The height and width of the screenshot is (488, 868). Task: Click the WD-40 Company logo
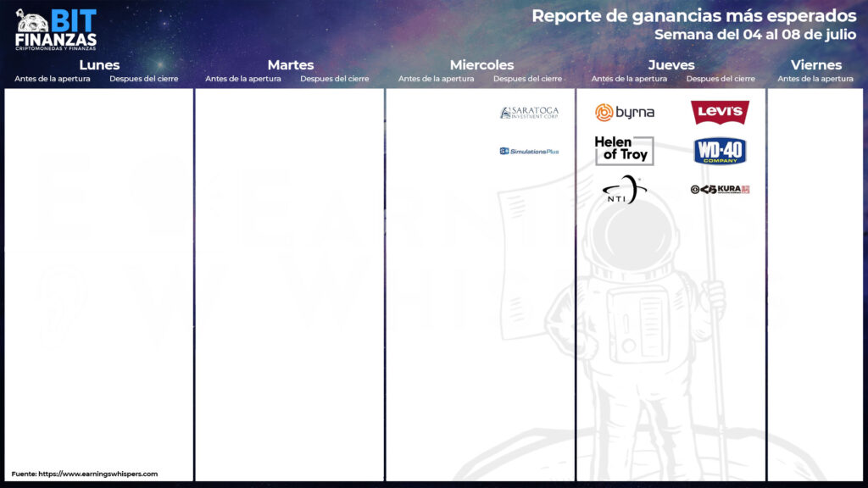click(720, 151)
